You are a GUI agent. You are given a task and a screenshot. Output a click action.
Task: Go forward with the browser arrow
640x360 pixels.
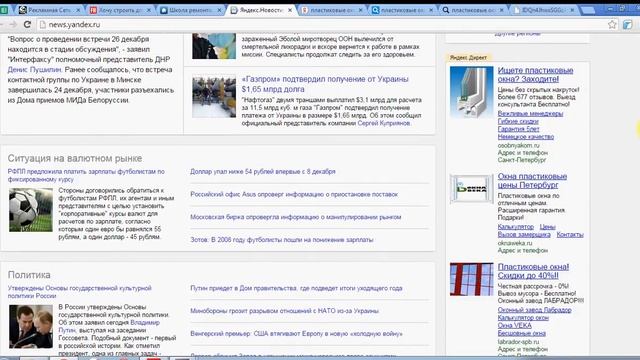(x=13, y=24)
